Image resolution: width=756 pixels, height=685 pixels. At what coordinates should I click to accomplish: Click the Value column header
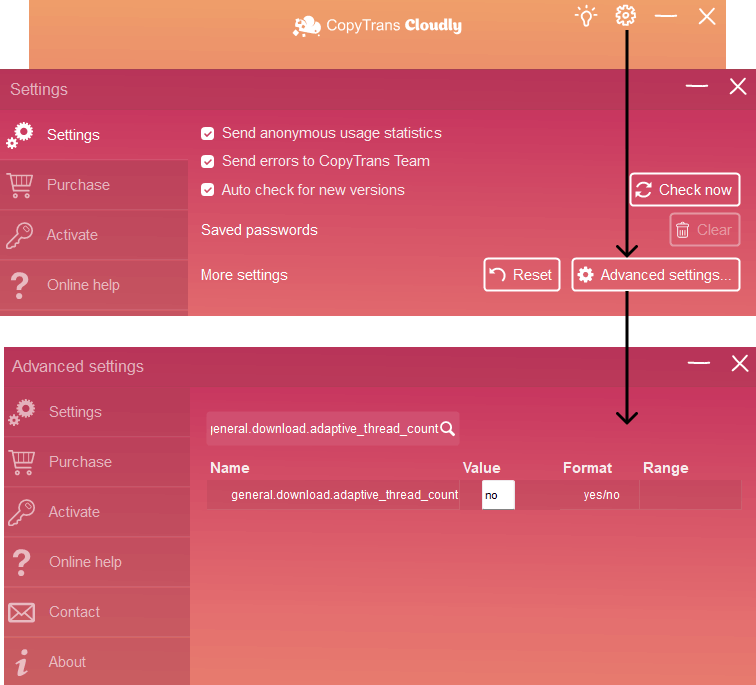click(482, 468)
